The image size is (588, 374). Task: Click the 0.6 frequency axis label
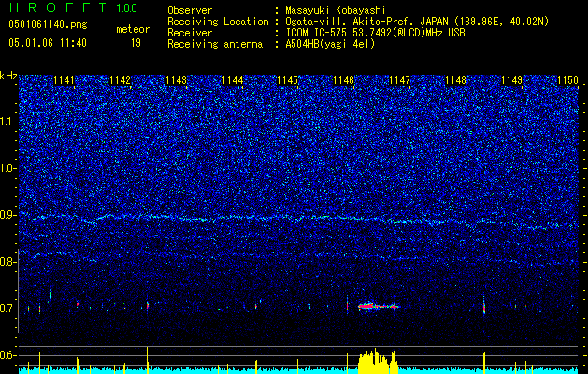8,355
